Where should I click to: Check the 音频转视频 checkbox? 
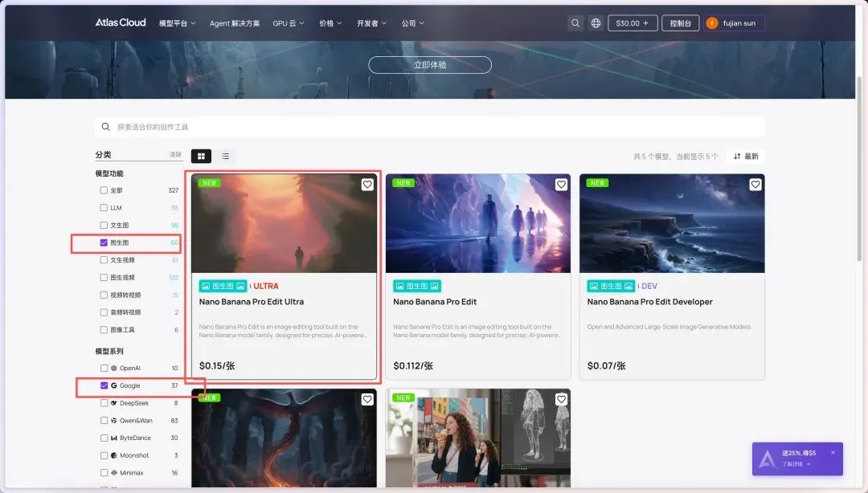[x=104, y=312]
